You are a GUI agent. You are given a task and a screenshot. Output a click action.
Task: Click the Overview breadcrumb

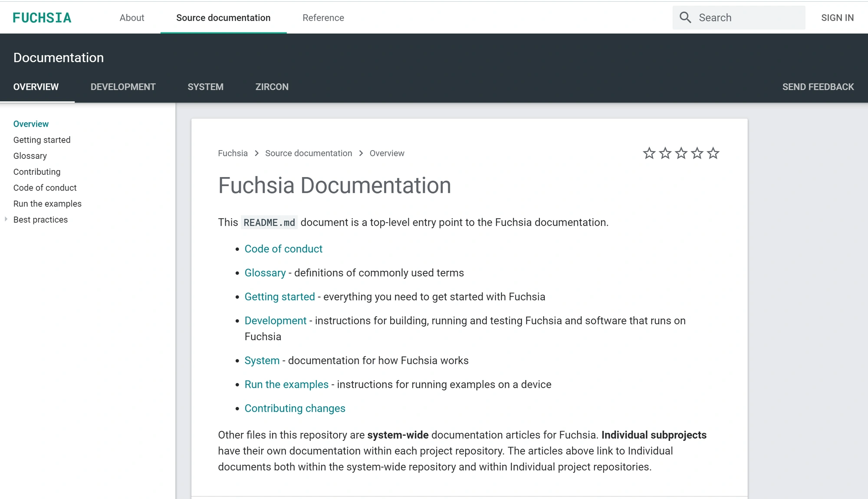pos(387,153)
